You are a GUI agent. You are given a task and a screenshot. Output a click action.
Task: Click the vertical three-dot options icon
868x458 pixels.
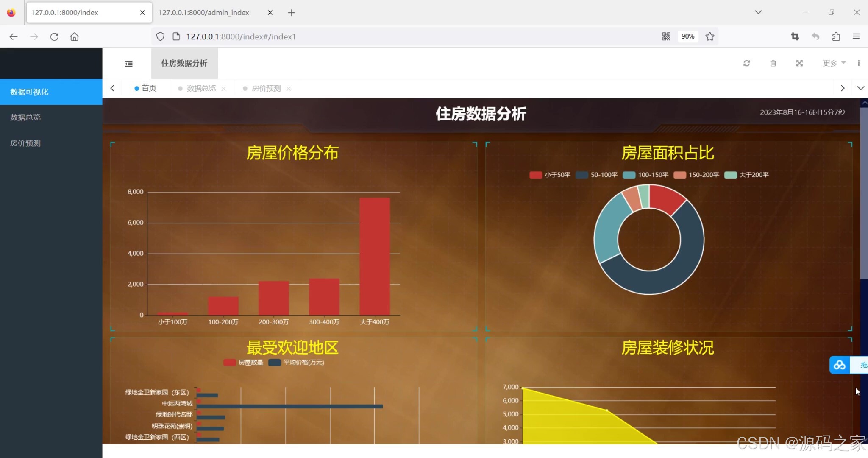[859, 63]
